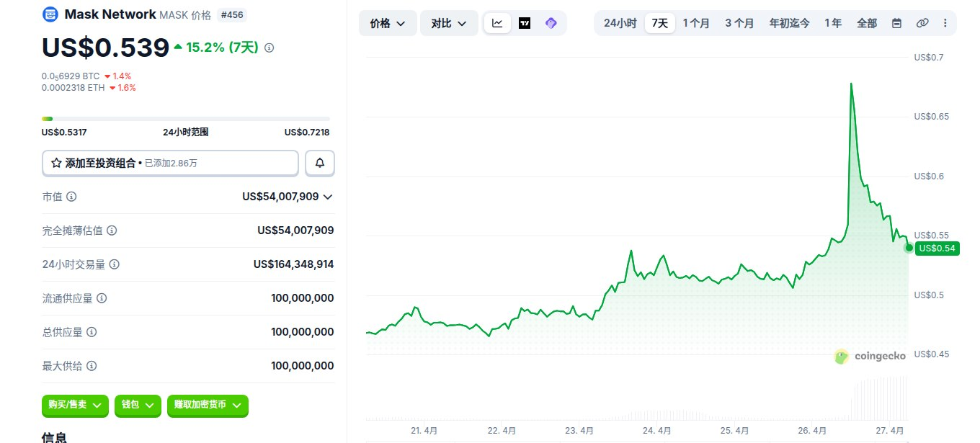Expand the 市值 value chevron
This screenshot has width=980, height=443.
point(328,197)
